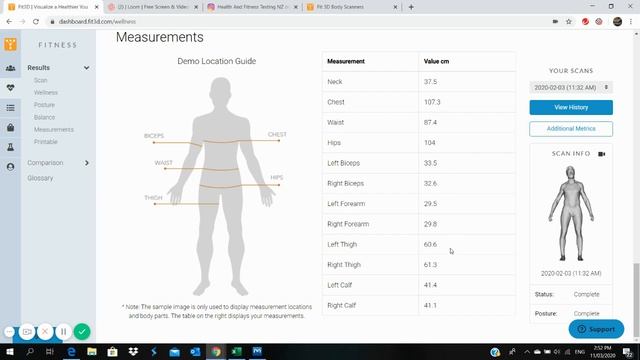Launch Dropbox from the taskbar

pyautogui.click(x=133, y=351)
